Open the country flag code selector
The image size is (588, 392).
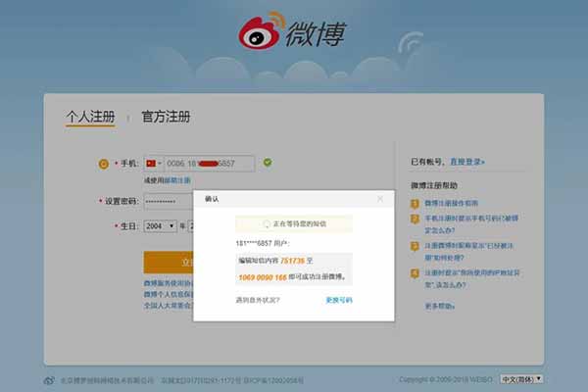tap(154, 164)
